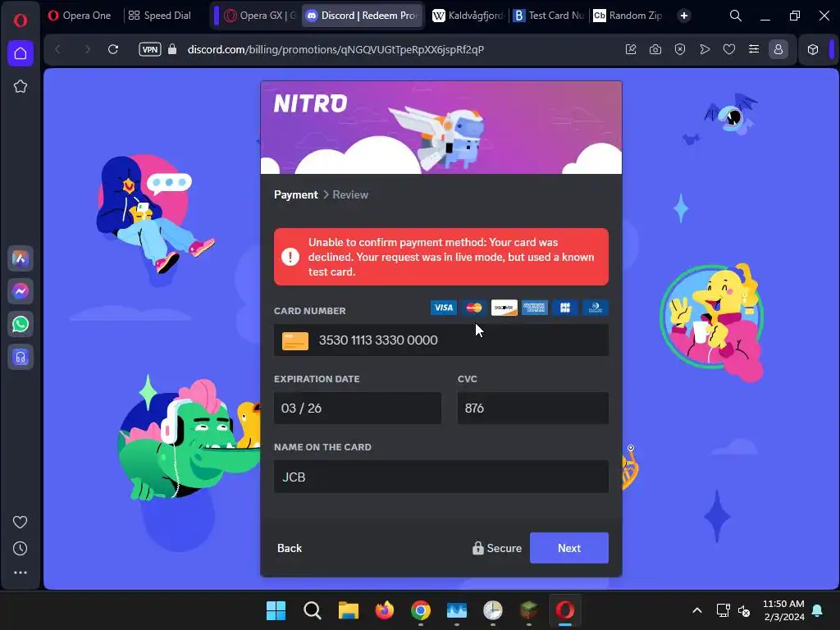
Task: Open Windows taskbar search
Action: pyautogui.click(x=313, y=610)
